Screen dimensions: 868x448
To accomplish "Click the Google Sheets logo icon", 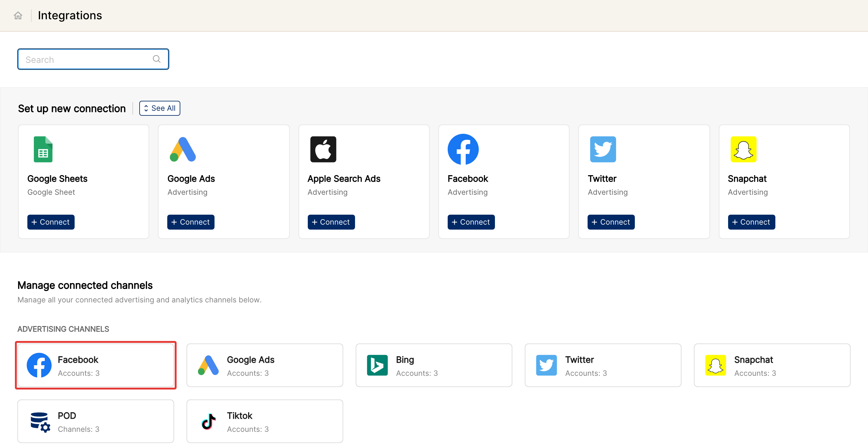I will point(43,149).
